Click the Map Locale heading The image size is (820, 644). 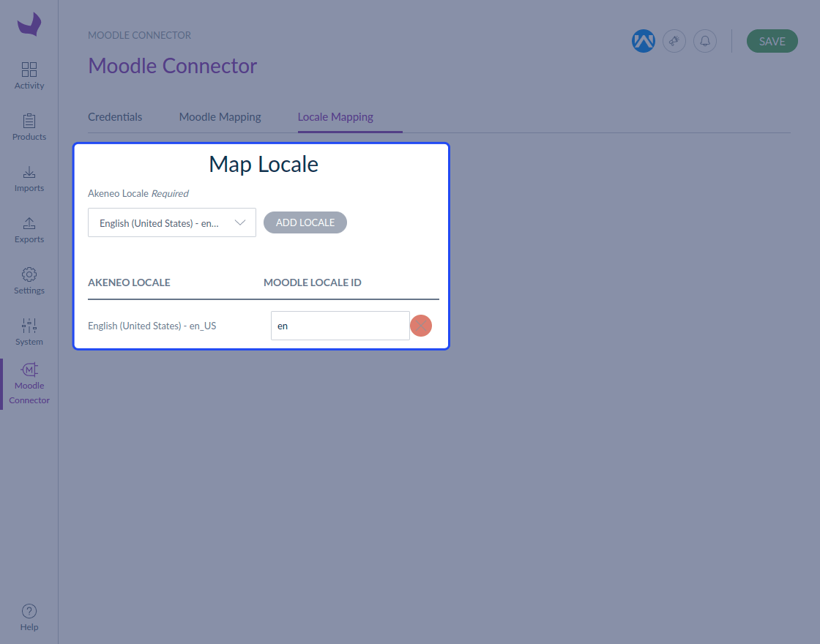[x=264, y=164]
